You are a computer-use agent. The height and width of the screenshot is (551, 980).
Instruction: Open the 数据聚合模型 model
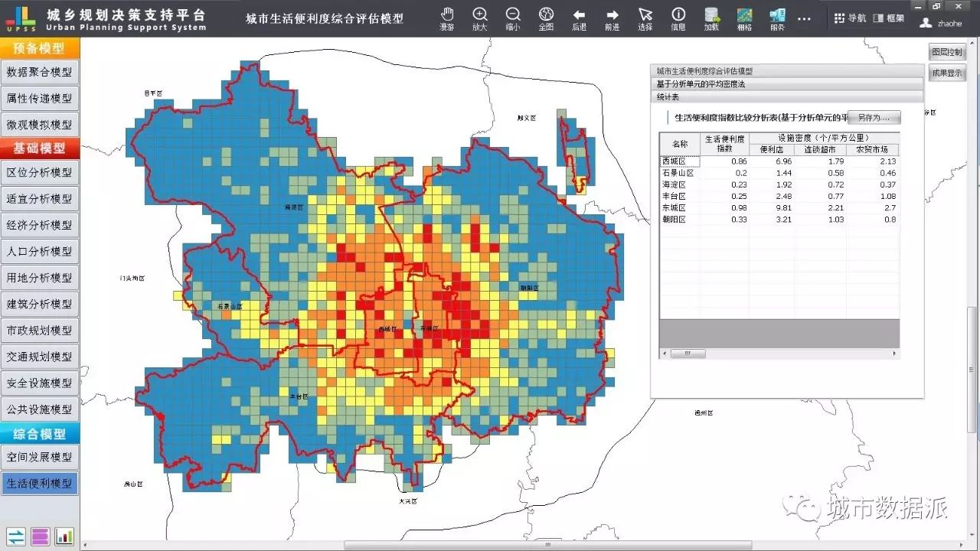click(40, 72)
